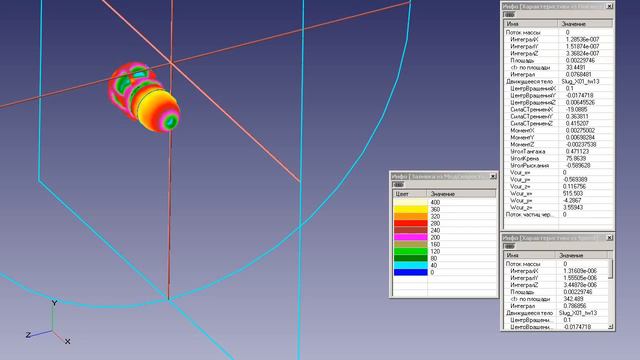Select the 'ЦентрВращенияZ' row value 0.00645526

(x=580, y=102)
